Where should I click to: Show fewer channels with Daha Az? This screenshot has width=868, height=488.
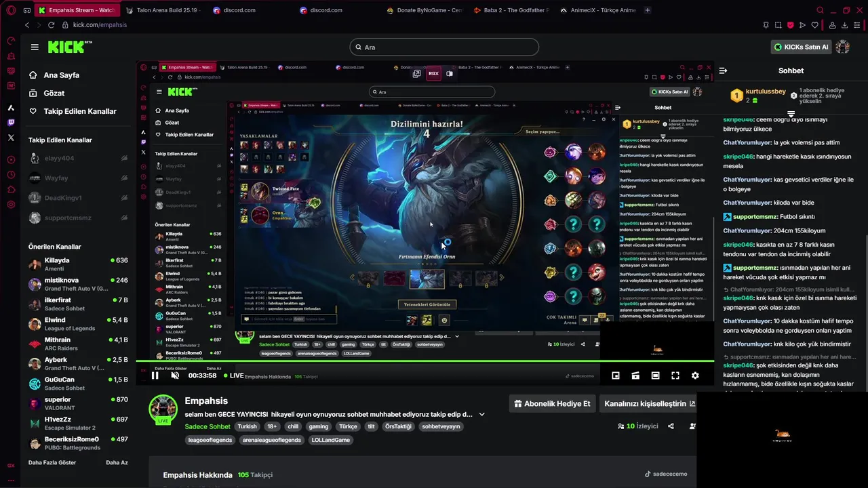(x=117, y=462)
